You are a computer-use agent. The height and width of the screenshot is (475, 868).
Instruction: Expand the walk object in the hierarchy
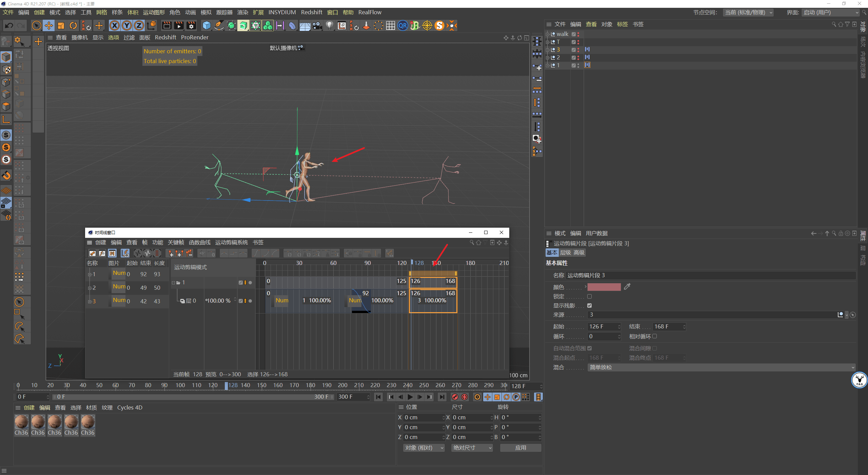(x=547, y=34)
